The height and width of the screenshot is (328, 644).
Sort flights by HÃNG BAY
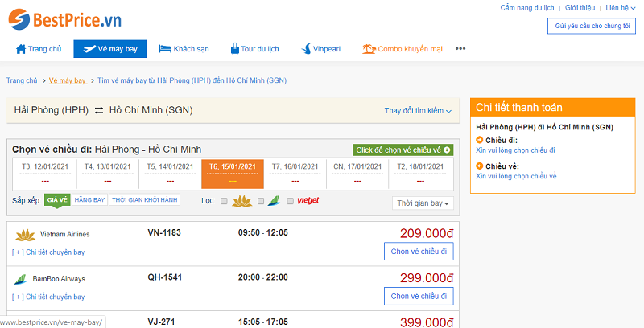pyautogui.click(x=89, y=199)
